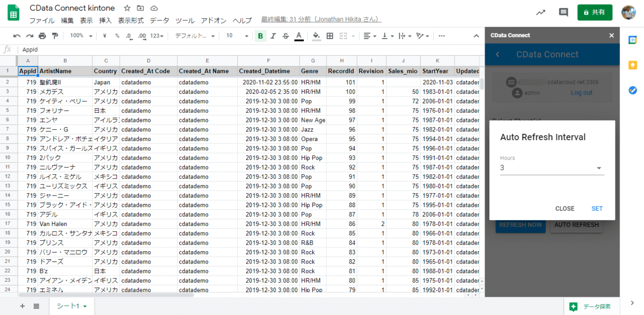Increase decimal places button
This screenshot has height=315, width=644.
(x=142, y=36)
